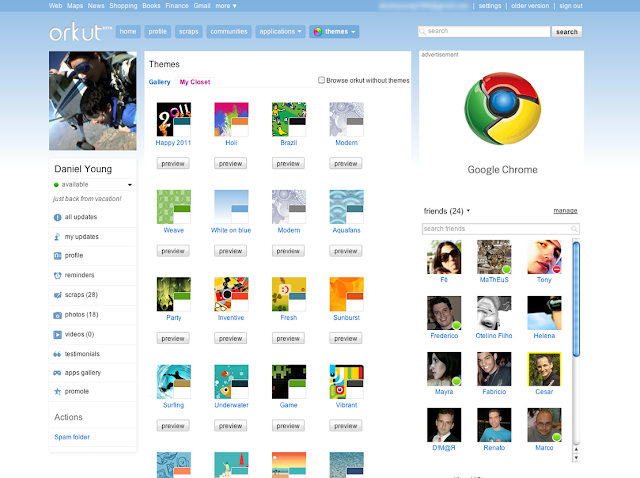Select the Sunburst theme thumbnail
Screen dimensions: 640x478
[x=345, y=295]
